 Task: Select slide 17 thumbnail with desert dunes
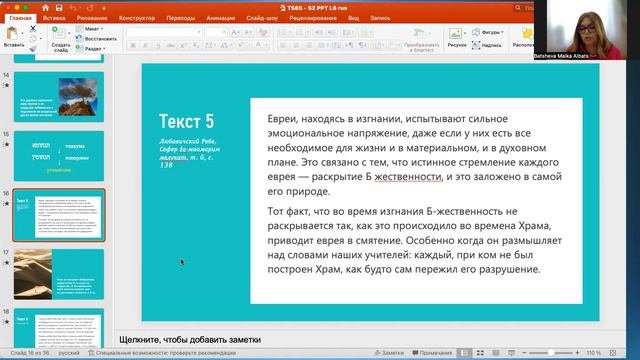point(59,274)
